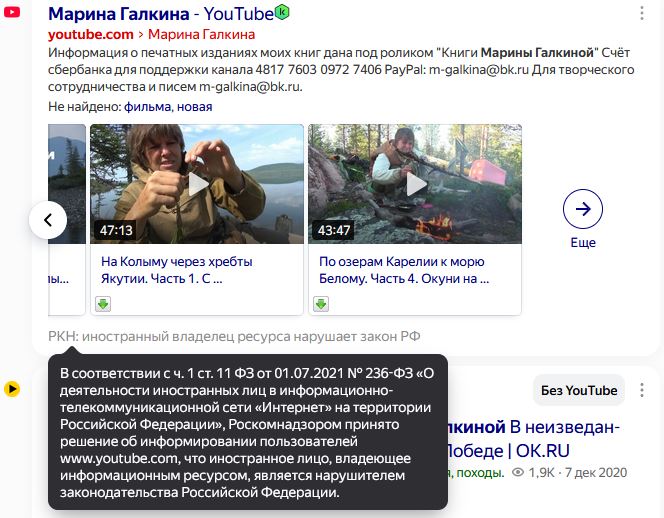Click the missing word 'новая' link
The height and width of the screenshot is (518, 664).
coord(194,107)
